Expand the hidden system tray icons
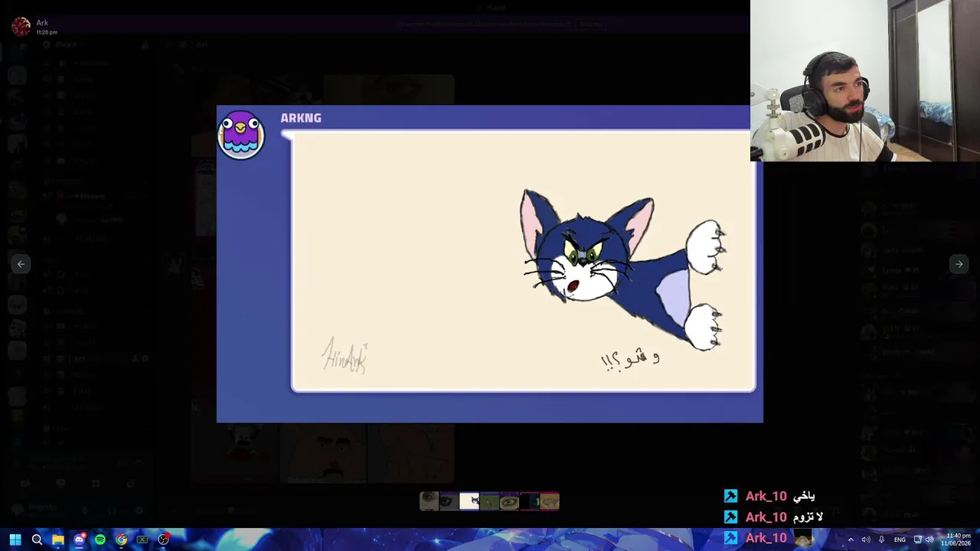The width and height of the screenshot is (980, 551). coord(850,540)
